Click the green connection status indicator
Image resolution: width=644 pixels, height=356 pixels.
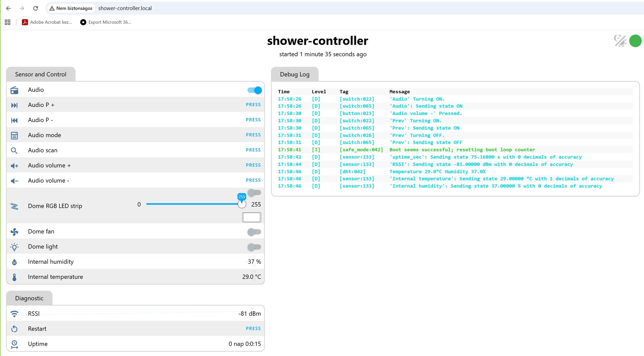click(x=635, y=41)
